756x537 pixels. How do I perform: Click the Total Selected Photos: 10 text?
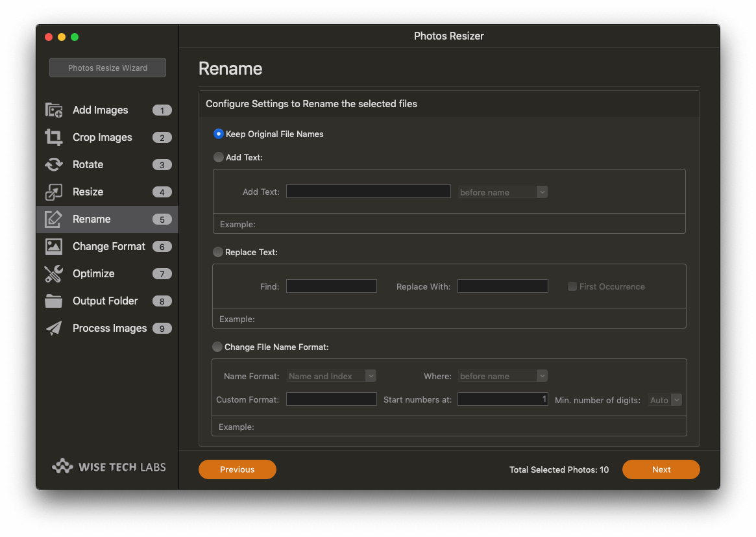(x=559, y=469)
